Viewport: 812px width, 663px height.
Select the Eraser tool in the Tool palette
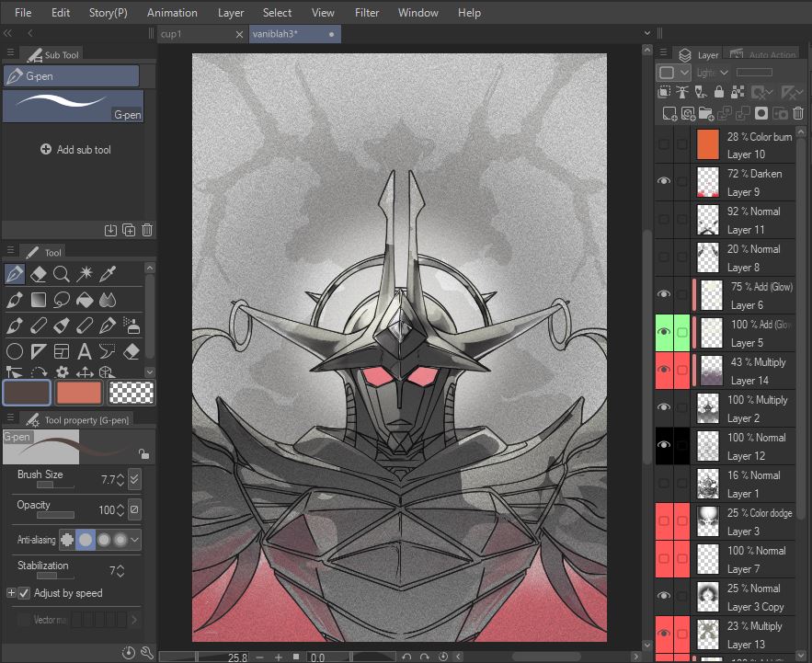(38, 274)
